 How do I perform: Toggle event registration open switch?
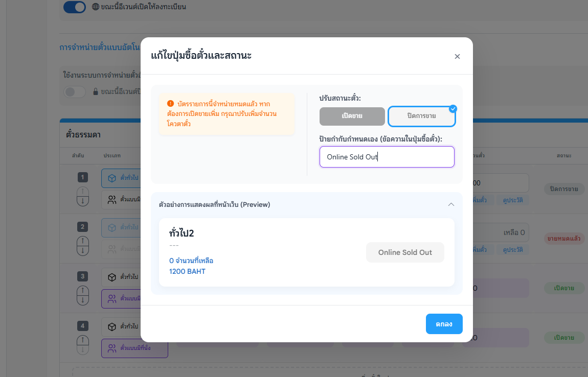(x=75, y=7)
